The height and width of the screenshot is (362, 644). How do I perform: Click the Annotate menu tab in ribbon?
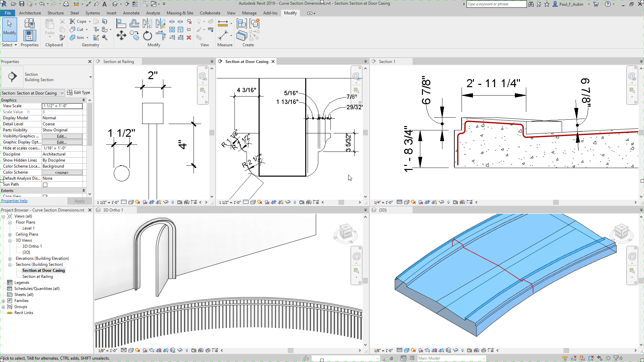point(131,13)
